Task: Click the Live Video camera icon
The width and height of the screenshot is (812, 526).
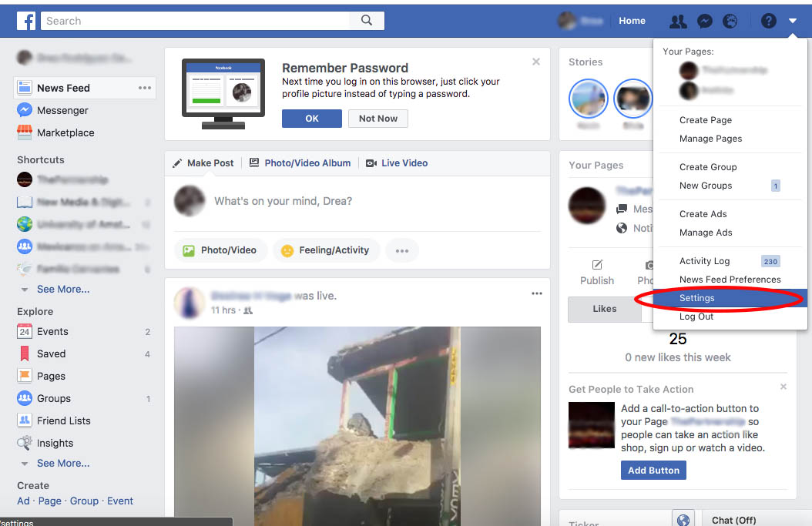Action: (371, 163)
